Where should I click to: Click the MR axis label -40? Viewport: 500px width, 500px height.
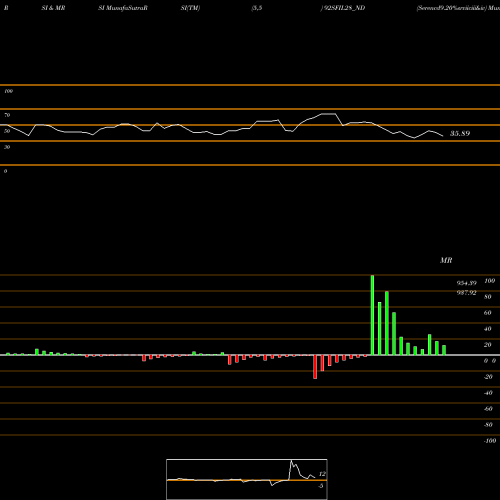[x=488, y=393]
